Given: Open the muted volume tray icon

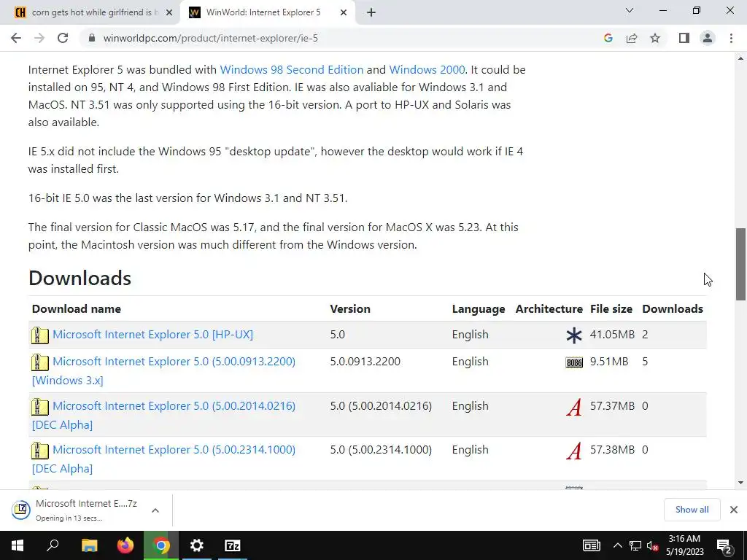Looking at the screenshot, I should 653,545.
